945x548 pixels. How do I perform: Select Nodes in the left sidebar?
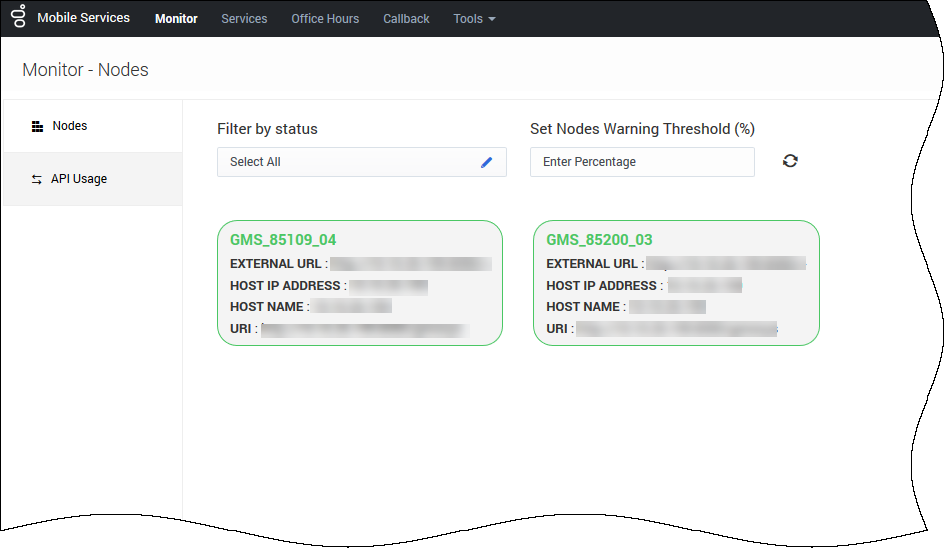[93, 126]
